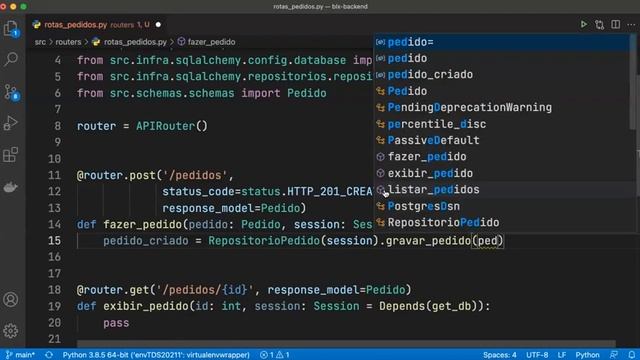Screen dimensions: 640x360
Task: Open the Run and Debug view
Action: pos(11,123)
